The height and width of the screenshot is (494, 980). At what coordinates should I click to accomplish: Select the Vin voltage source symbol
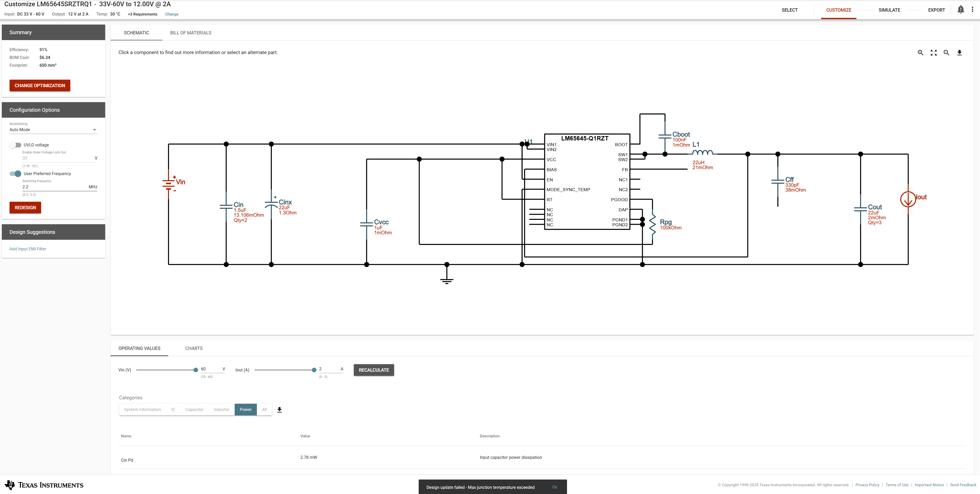click(x=169, y=184)
